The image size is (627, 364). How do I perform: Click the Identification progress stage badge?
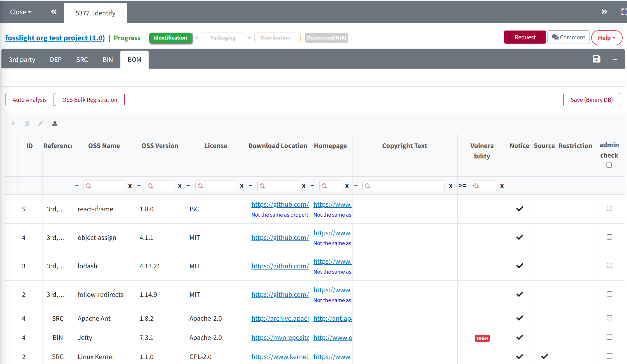[x=170, y=38]
